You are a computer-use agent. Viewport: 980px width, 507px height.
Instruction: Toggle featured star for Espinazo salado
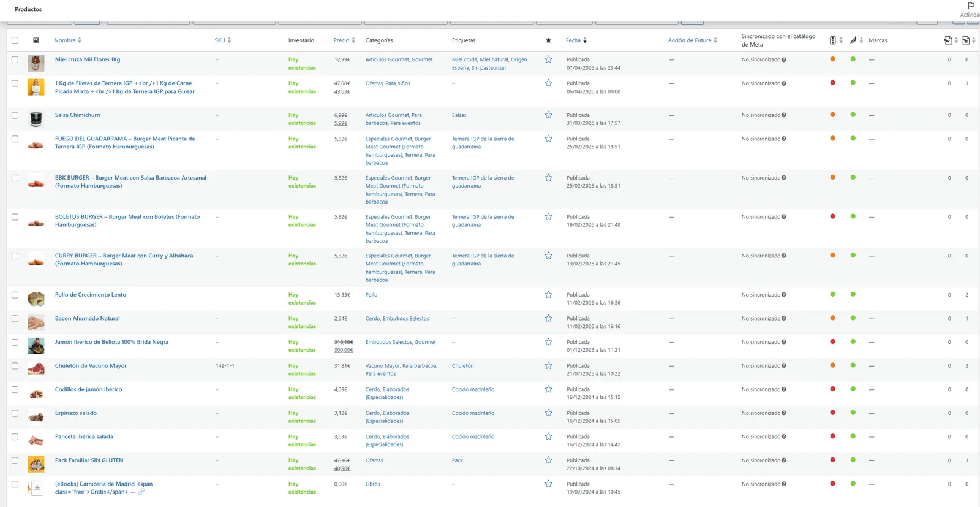pos(548,413)
